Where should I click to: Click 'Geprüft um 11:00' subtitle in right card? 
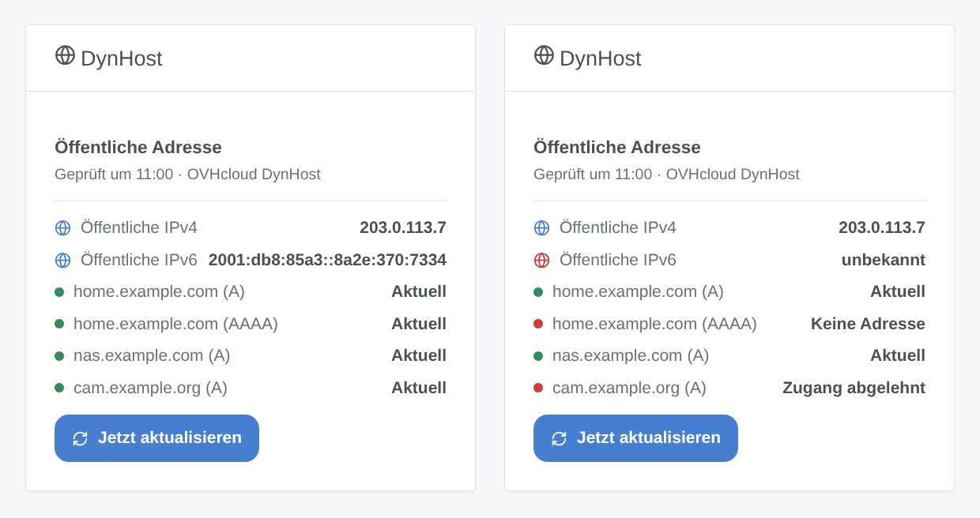coord(593,175)
